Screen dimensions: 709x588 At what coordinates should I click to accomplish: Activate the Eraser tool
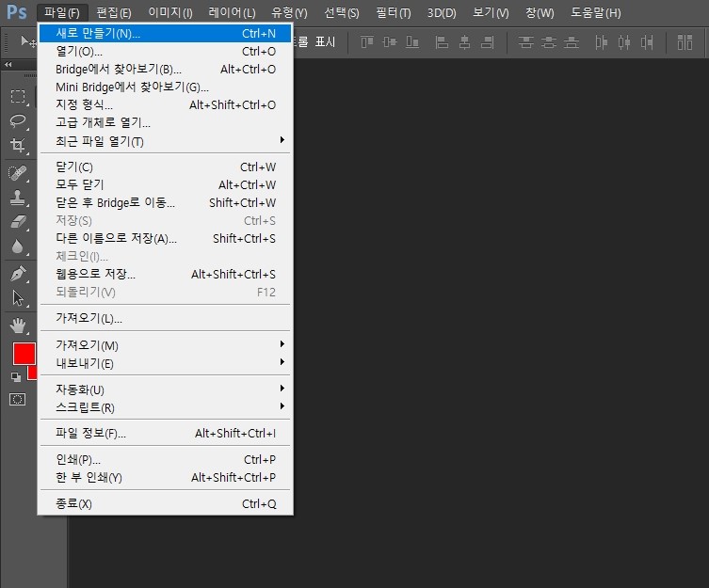click(18, 222)
